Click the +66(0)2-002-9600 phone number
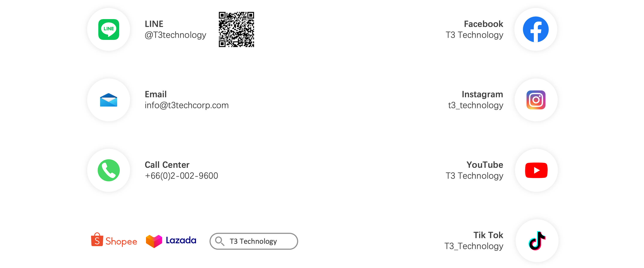 point(181,176)
